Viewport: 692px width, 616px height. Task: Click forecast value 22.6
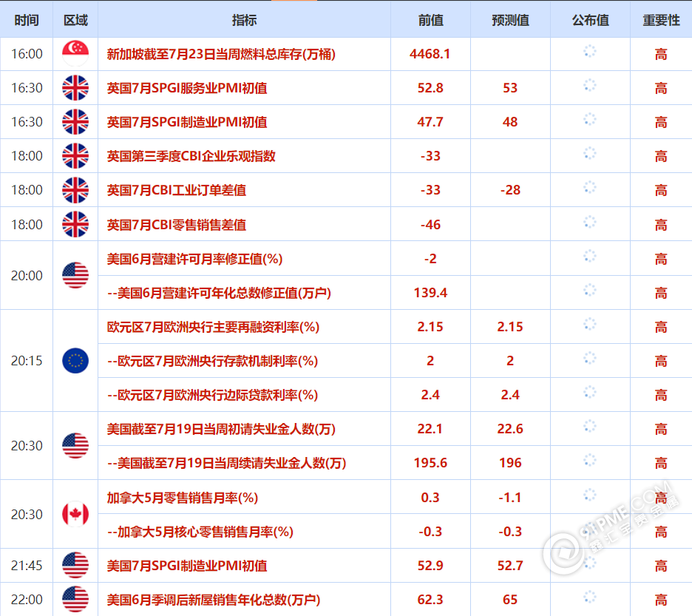pyautogui.click(x=510, y=429)
